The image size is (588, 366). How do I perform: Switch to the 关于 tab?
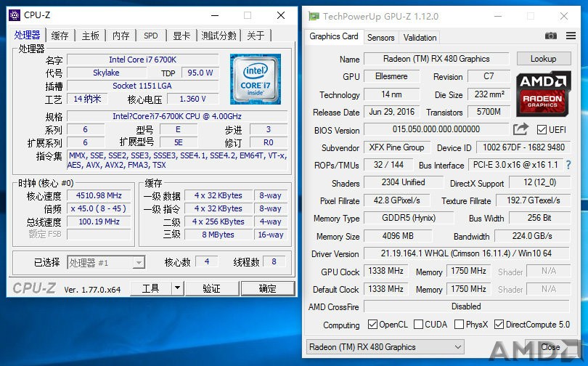(256, 36)
